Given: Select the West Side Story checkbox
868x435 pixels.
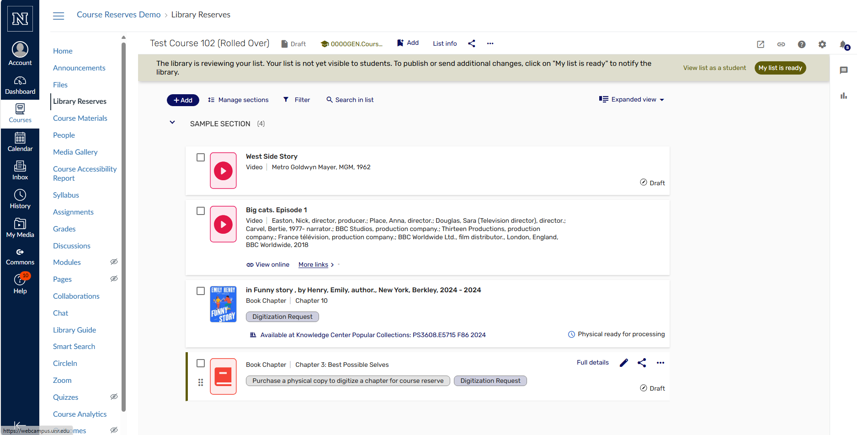Looking at the screenshot, I should pos(201,157).
